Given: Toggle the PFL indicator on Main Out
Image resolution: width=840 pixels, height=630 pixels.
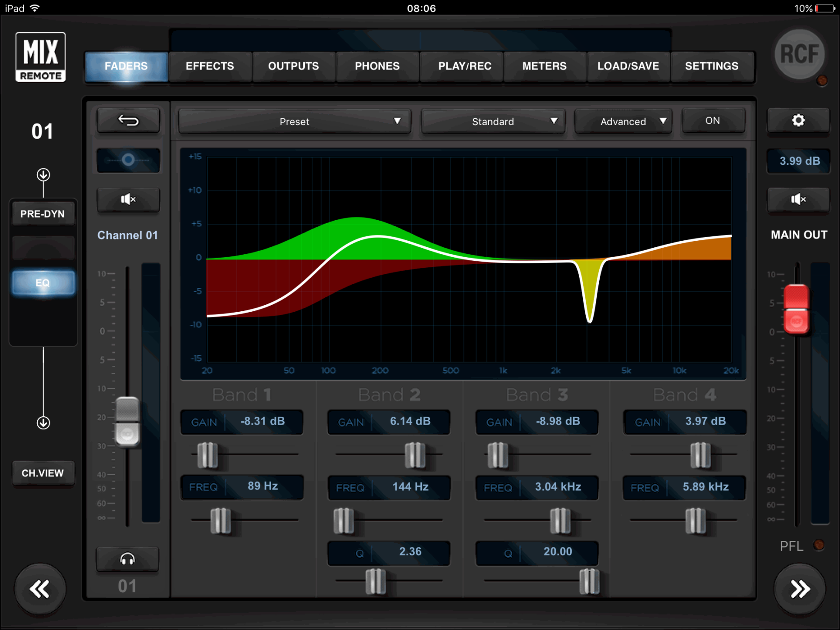Looking at the screenshot, I should pos(819,545).
